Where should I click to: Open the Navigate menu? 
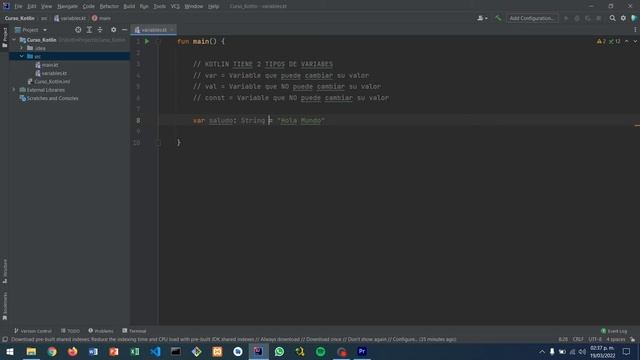coord(67,6)
